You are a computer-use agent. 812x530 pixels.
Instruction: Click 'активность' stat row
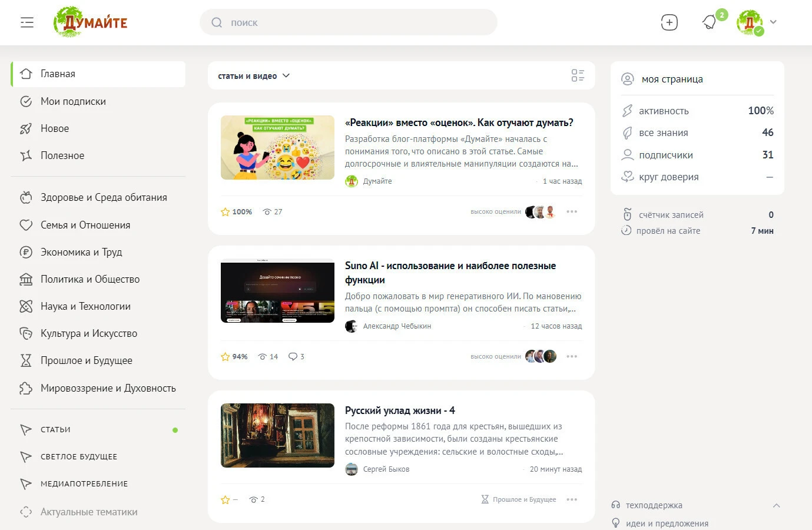point(697,111)
